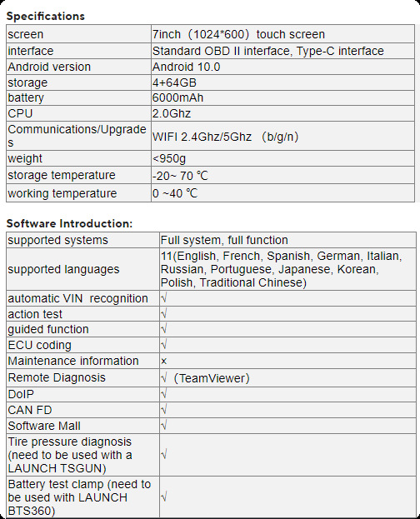Screen dimensions: 420x519
Task: Click the guided function checkmark
Action: coord(163,329)
